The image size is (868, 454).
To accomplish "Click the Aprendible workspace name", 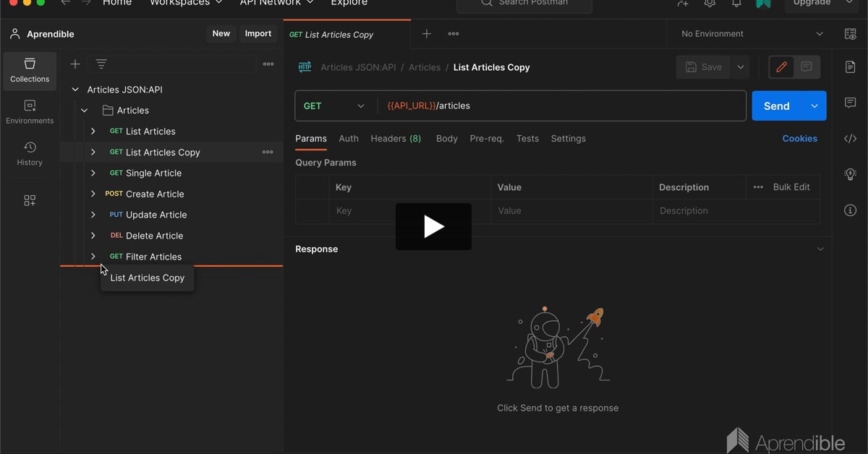I will (x=51, y=34).
